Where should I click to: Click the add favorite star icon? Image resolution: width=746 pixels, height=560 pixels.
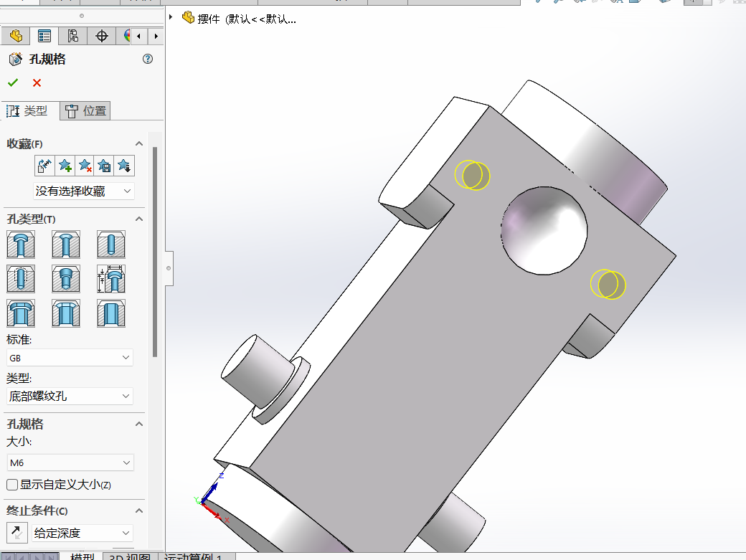[x=65, y=166]
